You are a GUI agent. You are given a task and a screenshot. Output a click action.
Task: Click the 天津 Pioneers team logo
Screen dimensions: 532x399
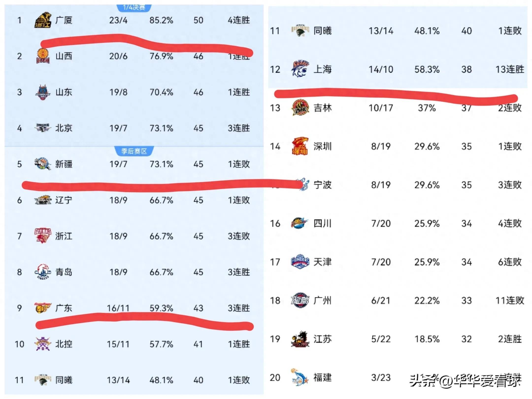point(300,262)
